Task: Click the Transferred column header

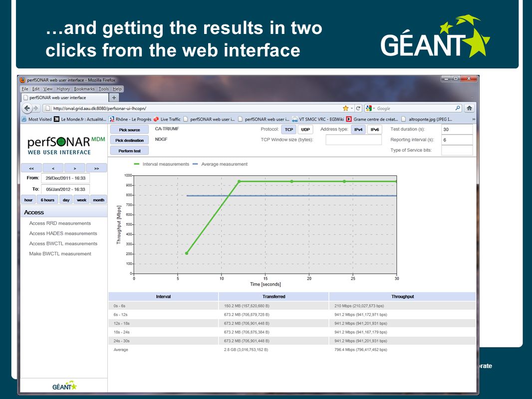Action: (x=274, y=297)
